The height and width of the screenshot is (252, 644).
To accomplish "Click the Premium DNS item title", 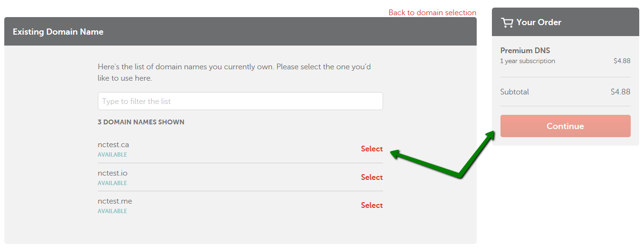I will point(525,50).
